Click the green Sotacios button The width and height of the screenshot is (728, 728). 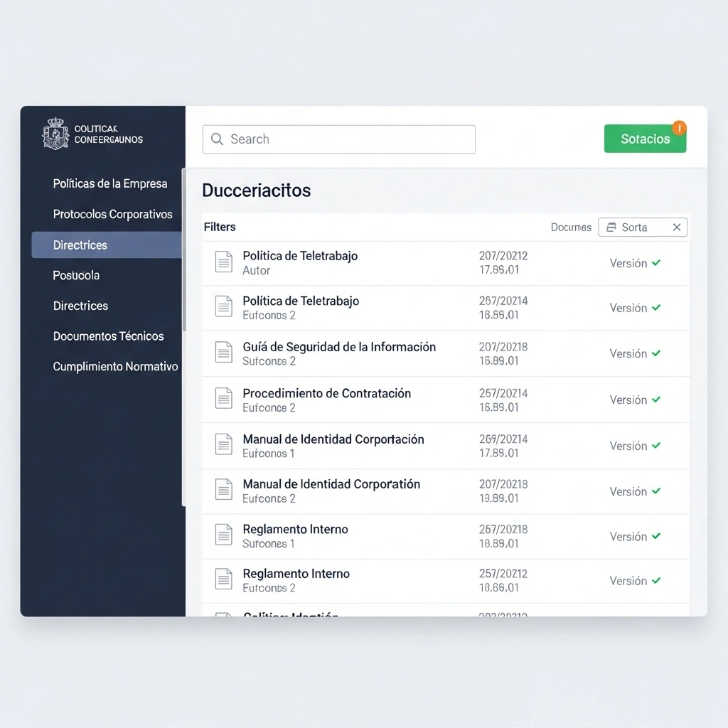pyautogui.click(x=645, y=139)
